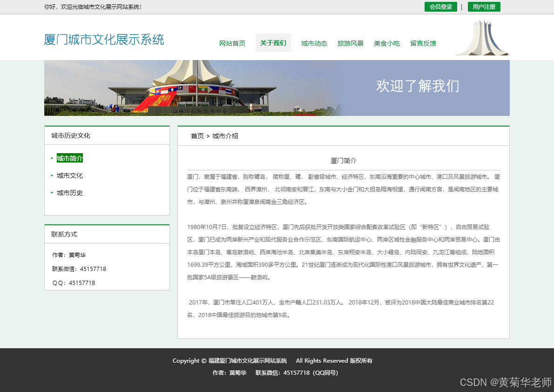Click the 厦门简介 article title
Image resolution: width=554 pixels, height=392 pixels.
pyautogui.click(x=344, y=161)
